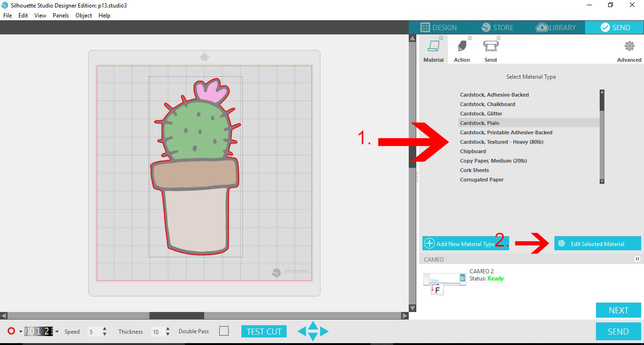Open the Help menu
The height and width of the screenshot is (345, 644).
[104, 16]
